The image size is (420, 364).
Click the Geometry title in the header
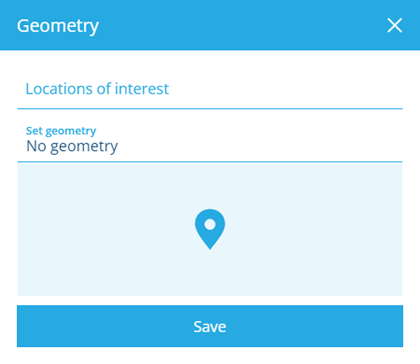(58, 26)
